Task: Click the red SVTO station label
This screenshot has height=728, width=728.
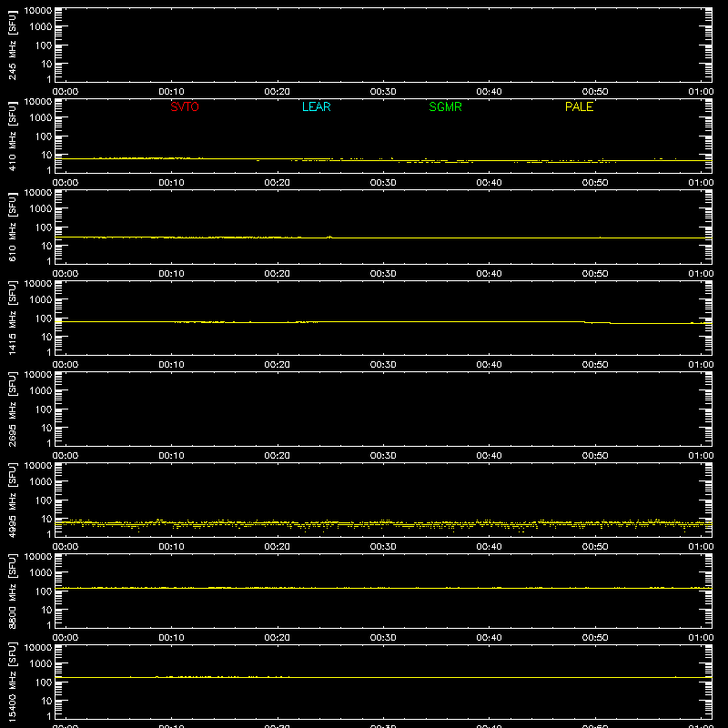Action: click(185, 106)
